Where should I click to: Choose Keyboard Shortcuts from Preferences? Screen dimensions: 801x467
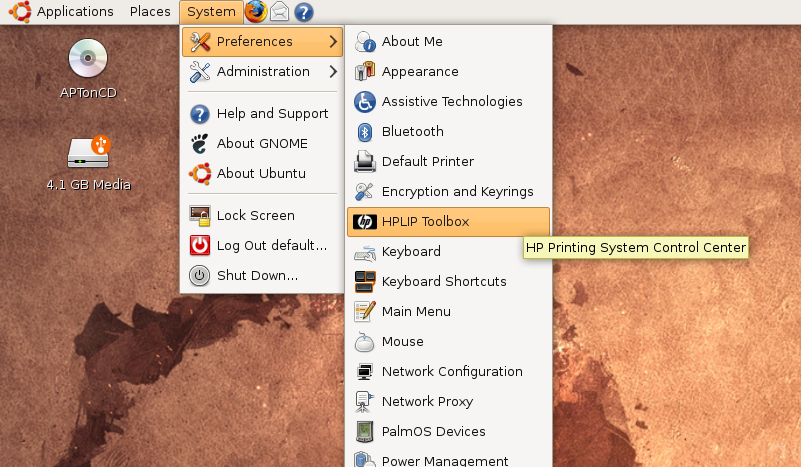pos(444,282)
